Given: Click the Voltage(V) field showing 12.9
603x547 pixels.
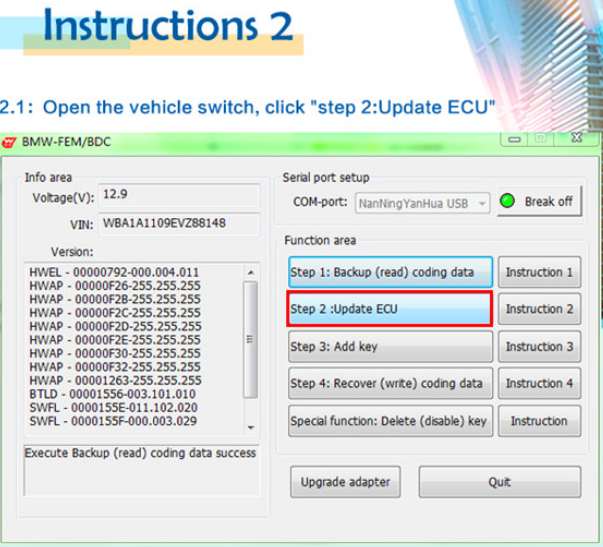Looking at the screenshot, I should [x=179, y=195].
